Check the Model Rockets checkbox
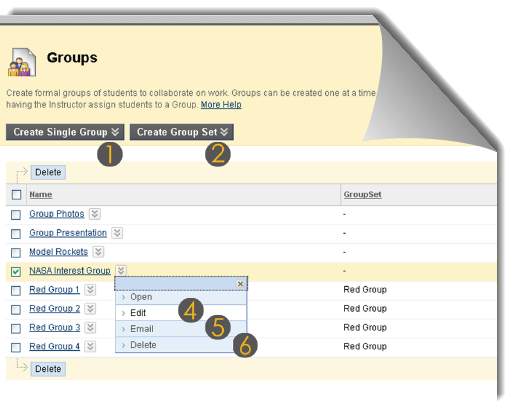This screenshot has height=408, width=512. 16,253
